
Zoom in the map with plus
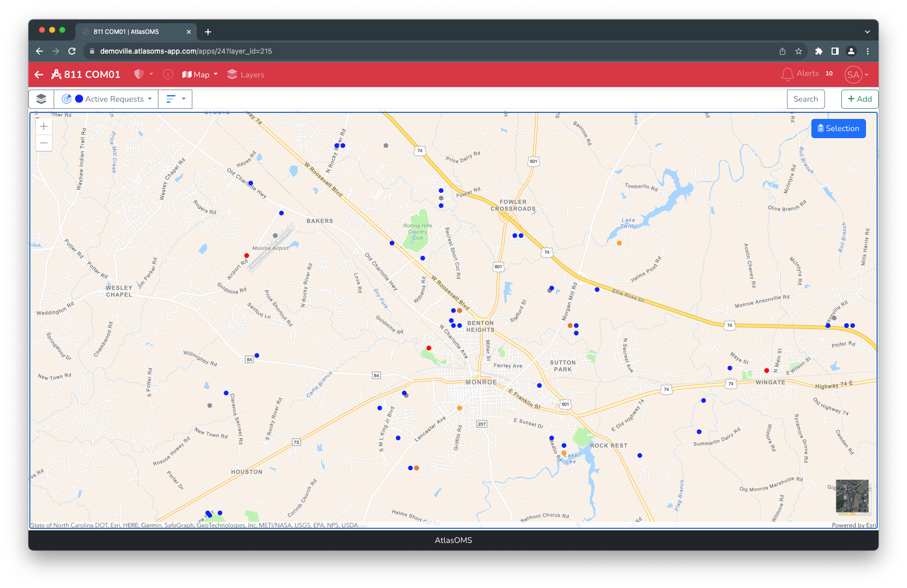[44, 127]
